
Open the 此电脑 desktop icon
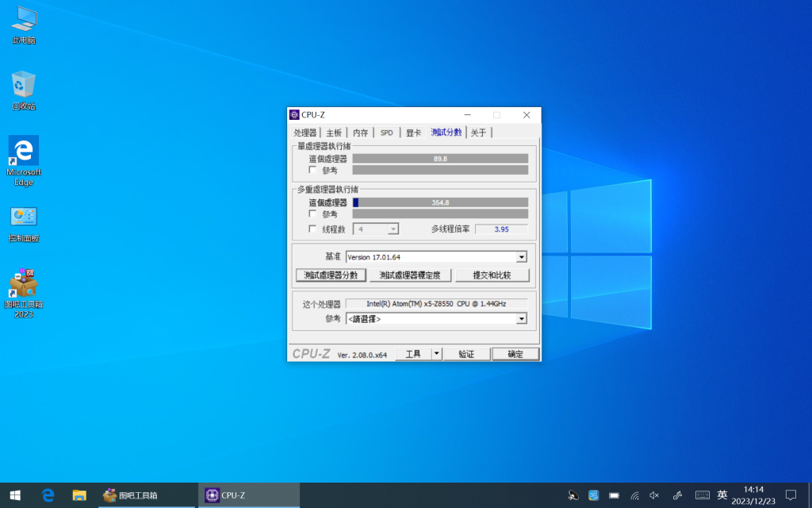click(x=24, y=25)
